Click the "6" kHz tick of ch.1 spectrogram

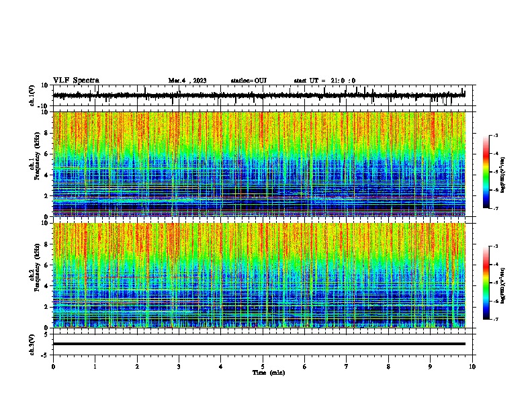(46, 154)
